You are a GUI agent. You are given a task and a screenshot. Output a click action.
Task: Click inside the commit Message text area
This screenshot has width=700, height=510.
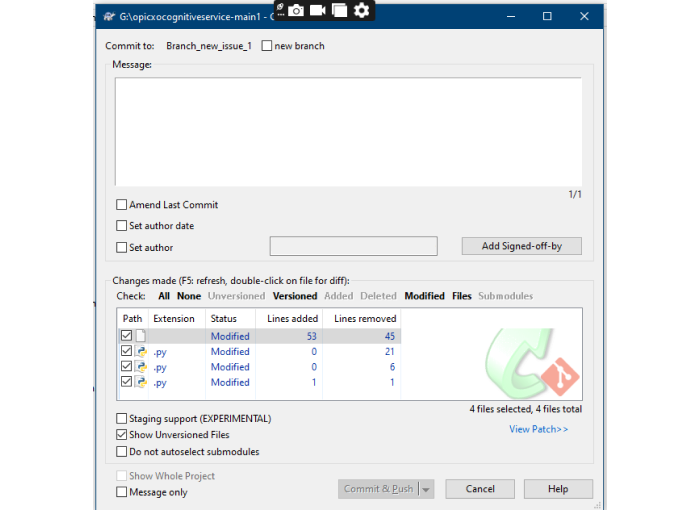coord(348,132)
